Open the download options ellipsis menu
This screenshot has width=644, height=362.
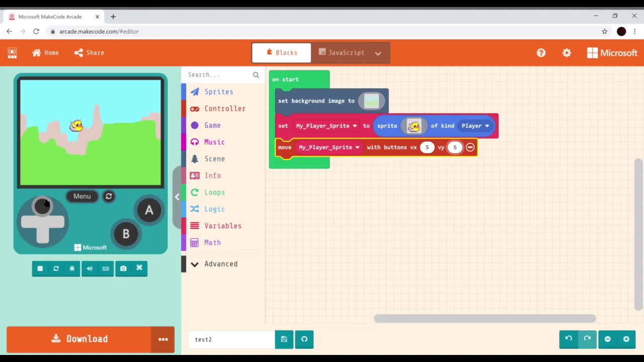pyautogui.click(x=163, y=339)
